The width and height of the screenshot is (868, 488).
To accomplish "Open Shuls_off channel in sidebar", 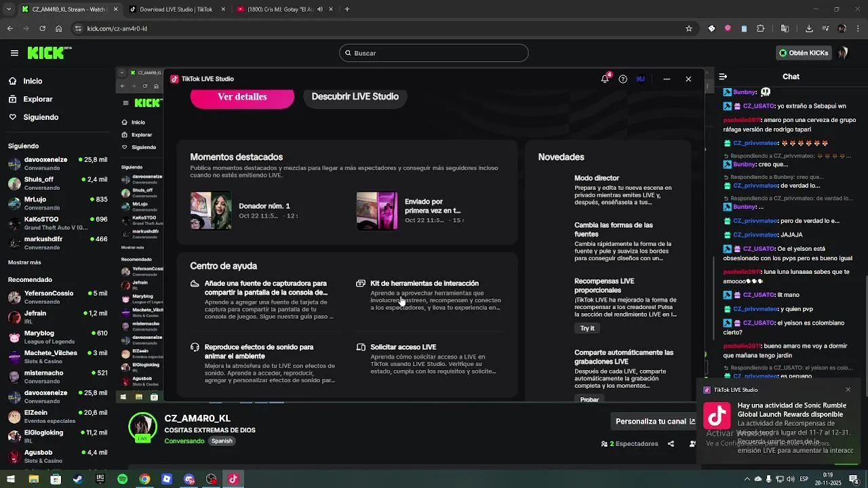I will 58,183.
